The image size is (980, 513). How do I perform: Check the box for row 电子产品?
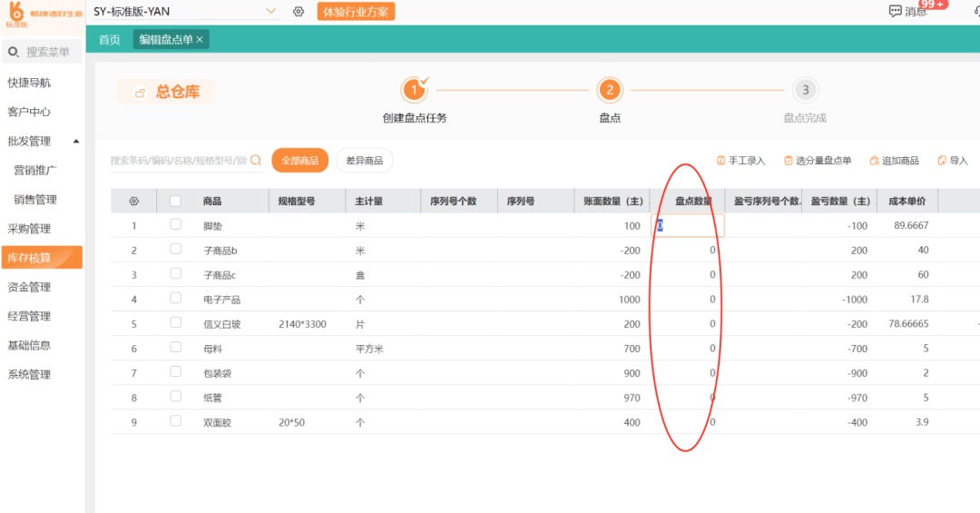(x=176, y=298)
